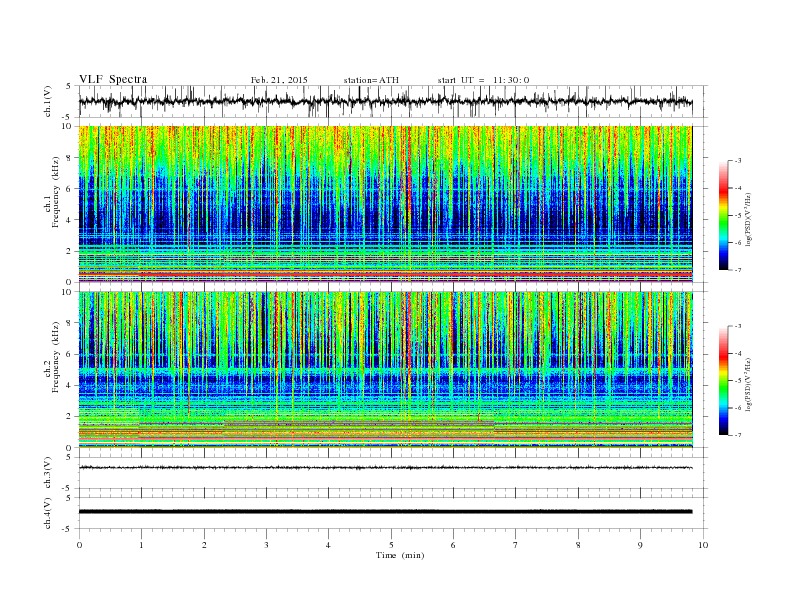Click the "station=ATH" header label
Viewport: 792px width, 612px height.
pos(371,80)
